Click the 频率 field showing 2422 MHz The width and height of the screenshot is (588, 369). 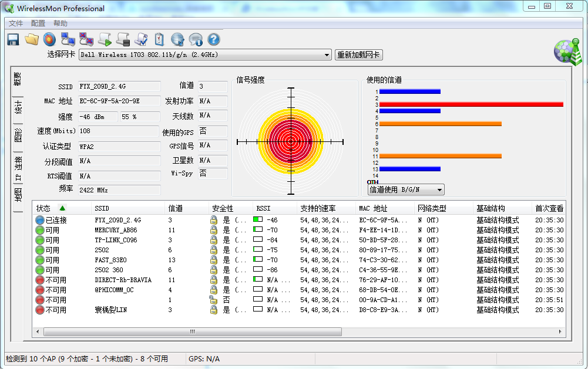119,190
